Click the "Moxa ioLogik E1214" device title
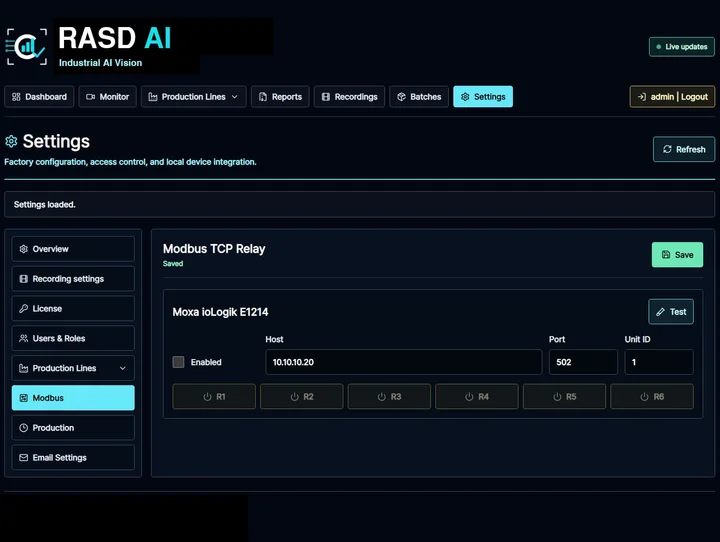720x542 pixels. [220, 312]
